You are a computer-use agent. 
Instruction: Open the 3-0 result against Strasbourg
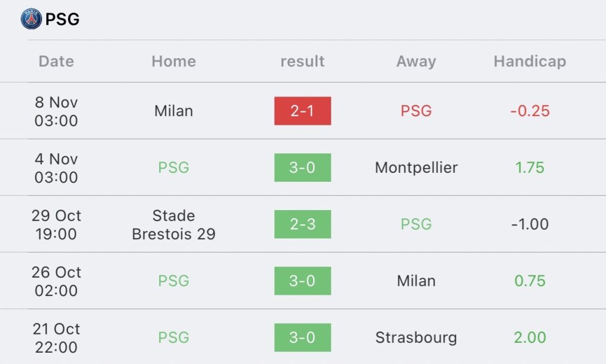[x=302, y=337]
